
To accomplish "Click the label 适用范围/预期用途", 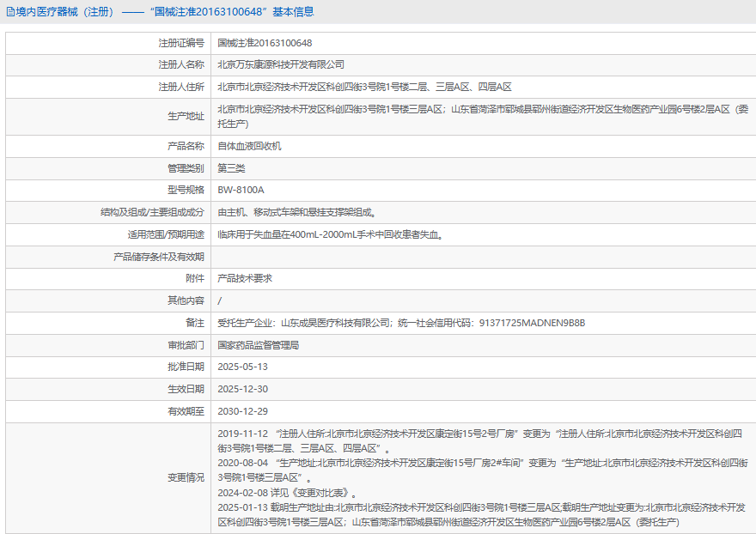I will (166, 234).
